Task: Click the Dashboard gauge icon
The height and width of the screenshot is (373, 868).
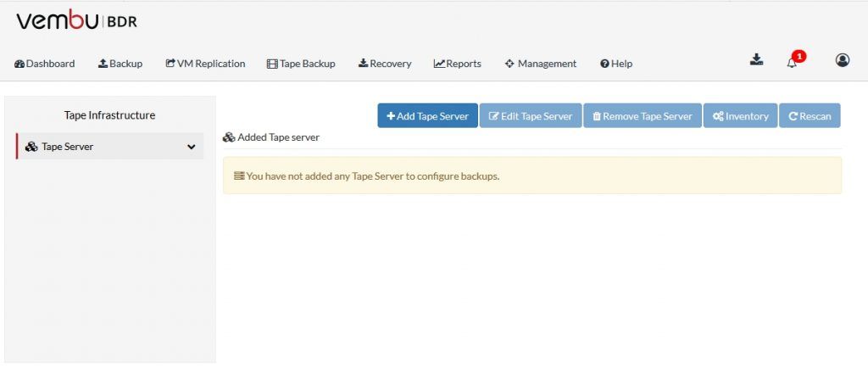Action: [x=19, y=64]
